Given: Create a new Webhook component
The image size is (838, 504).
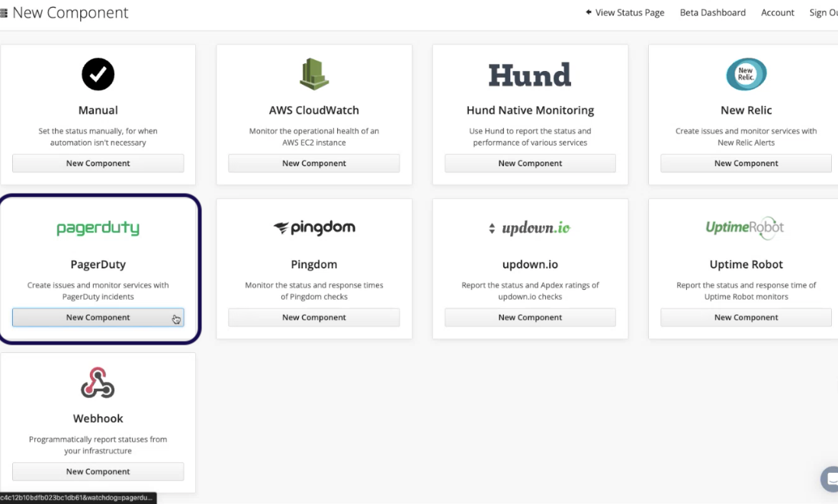Looking at the screenshot, I should pos(98,471).
